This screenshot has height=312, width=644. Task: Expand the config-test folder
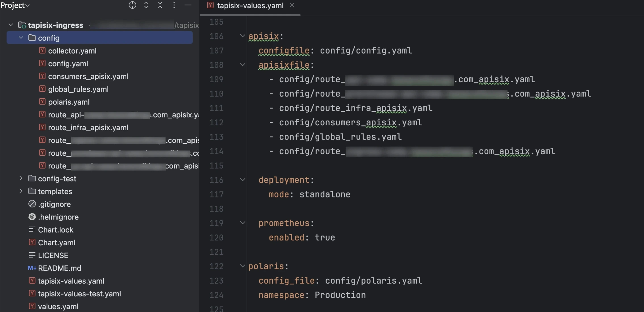[x=21, y=178]
